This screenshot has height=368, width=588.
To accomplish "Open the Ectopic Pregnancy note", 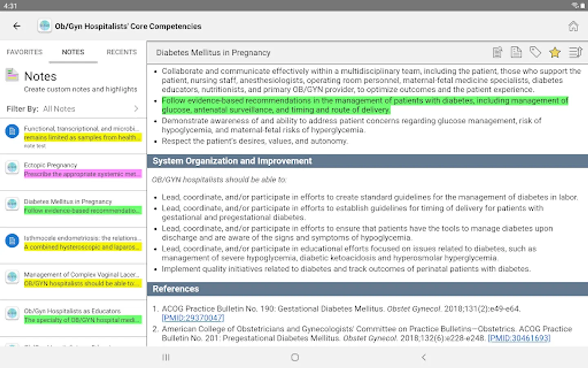I will click(73, 172).
